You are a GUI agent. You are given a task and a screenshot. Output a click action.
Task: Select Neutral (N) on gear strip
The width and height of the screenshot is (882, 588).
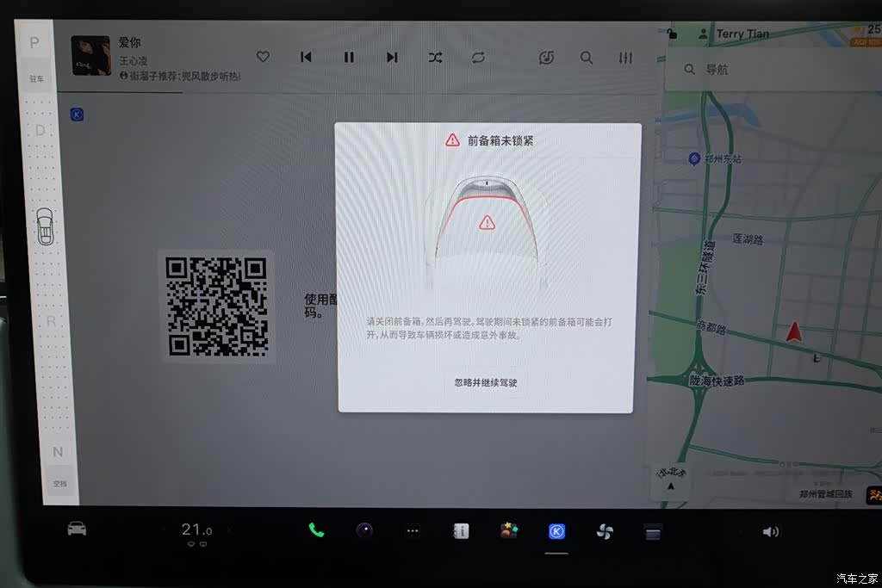pyautogui.click(x=58, y=452)
